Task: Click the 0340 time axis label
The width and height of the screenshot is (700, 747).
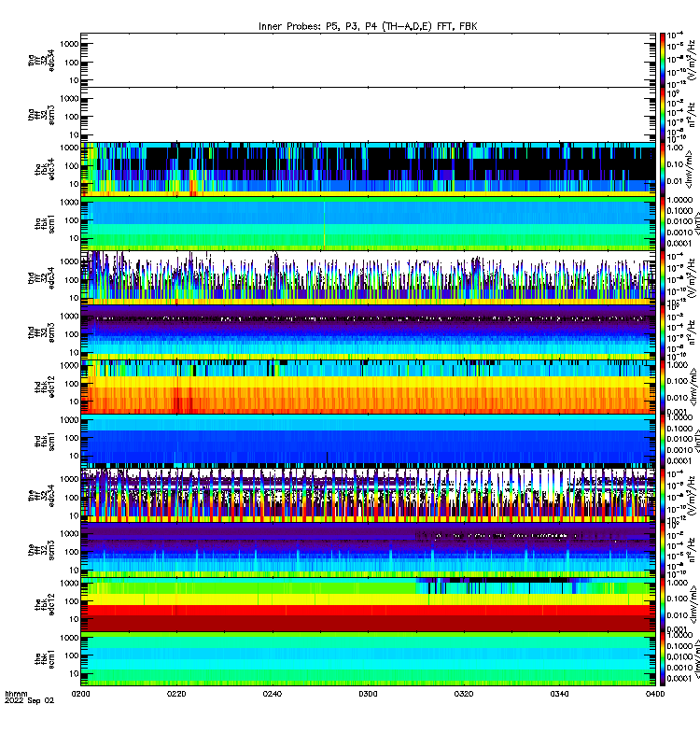Action: pos(559,694)
